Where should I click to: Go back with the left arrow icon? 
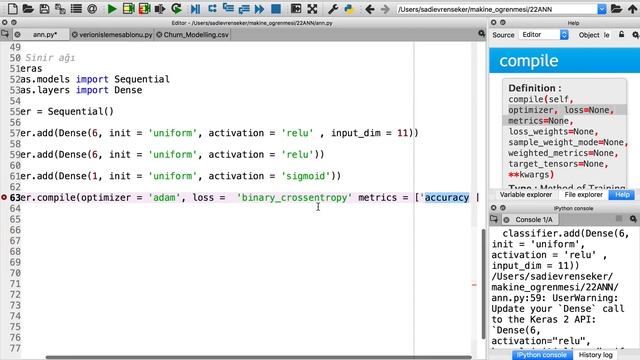[x=369, y=9]
